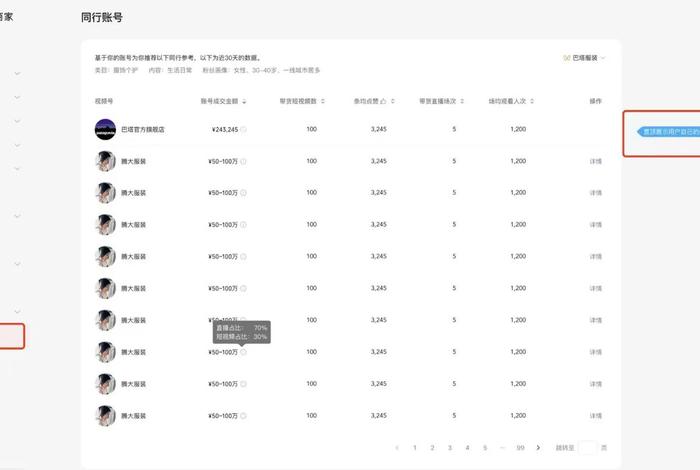
Task: Sort by 带货直播场次 column arrow
Action: 462,101
